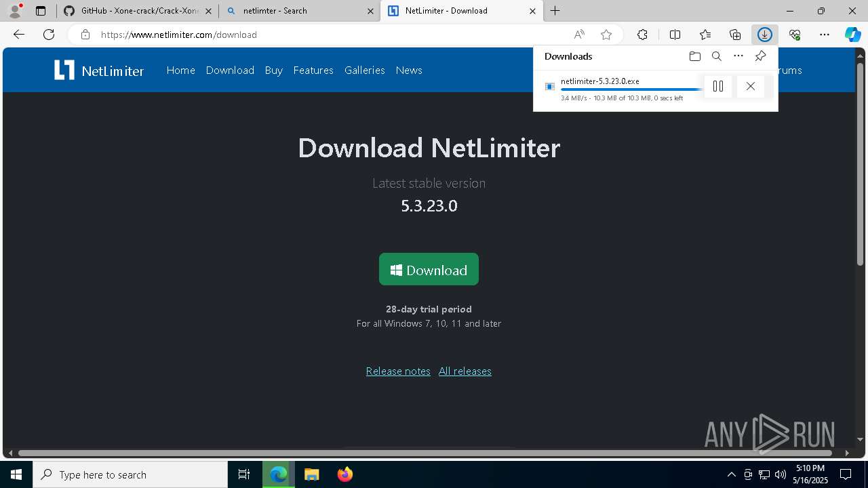Toggle the Split screen icon
Screen dimensions: 868x488
(675, 35)
